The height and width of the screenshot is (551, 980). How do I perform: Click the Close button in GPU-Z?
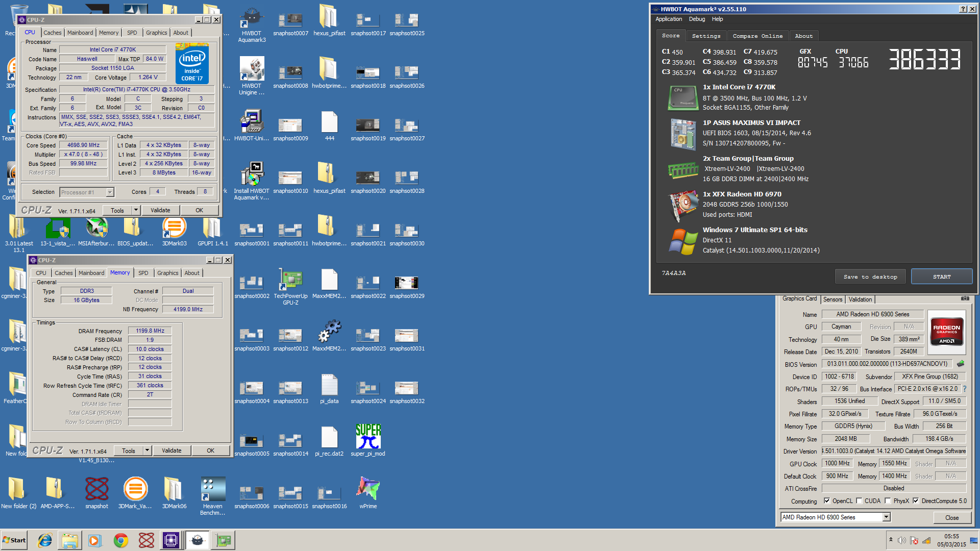[952, 517]
